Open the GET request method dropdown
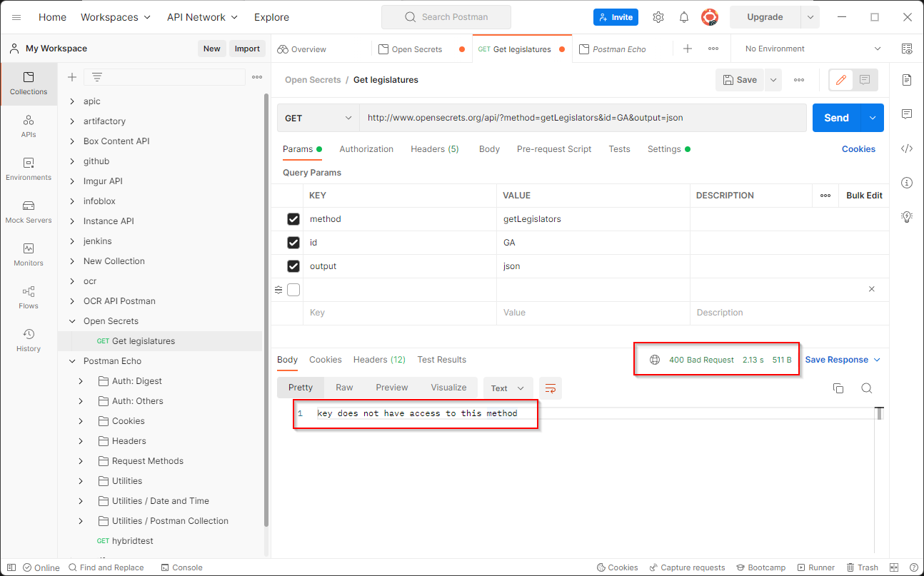The height and width of the screenshot is (576, 924). (x=318, y=117)
